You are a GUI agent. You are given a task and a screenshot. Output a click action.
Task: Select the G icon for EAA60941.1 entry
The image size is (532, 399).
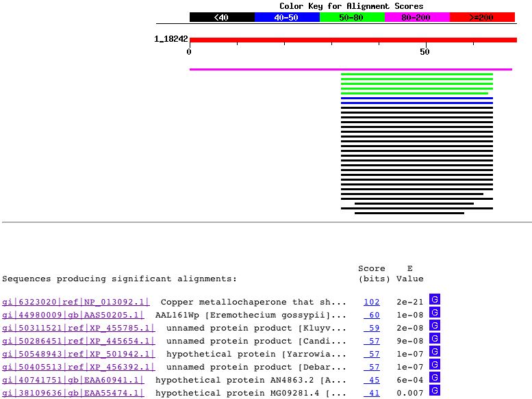[x=434, y=378]
